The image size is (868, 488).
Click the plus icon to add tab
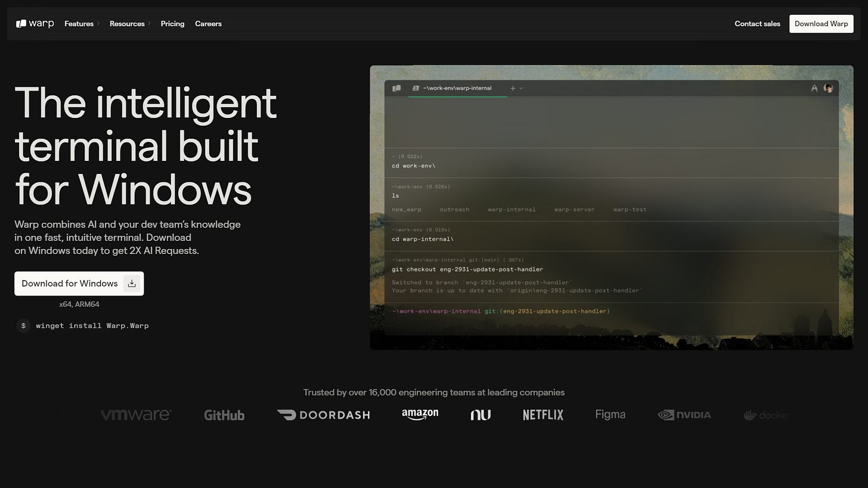(x=512, y=88)
